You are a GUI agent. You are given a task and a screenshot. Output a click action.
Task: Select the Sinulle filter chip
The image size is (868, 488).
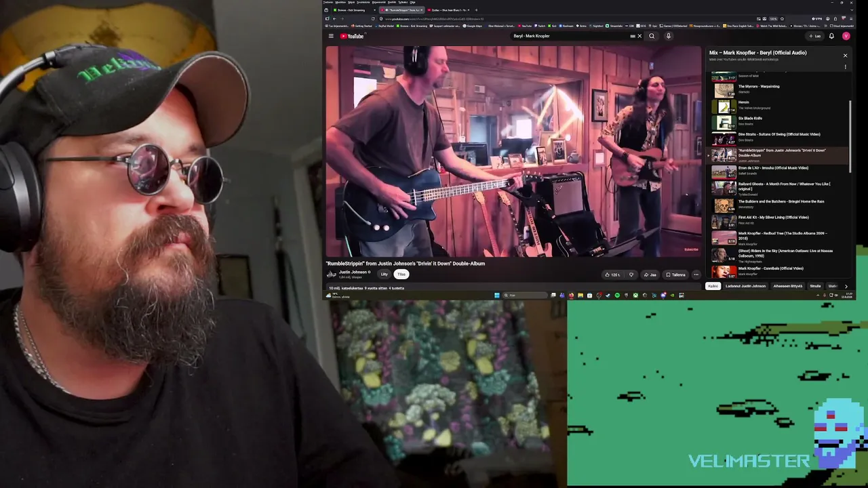[x=815, y=286]
